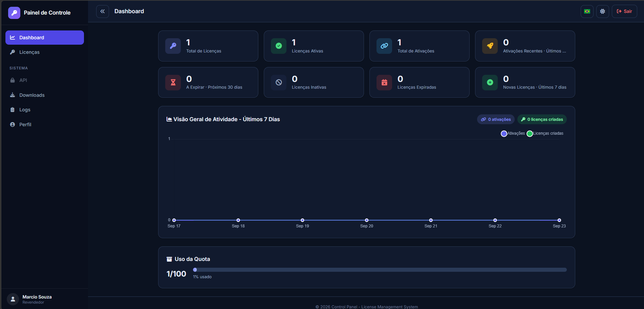Click the Ativações Recentes rocket icon
The image size is (644, 309).
[x=490, y=46]
